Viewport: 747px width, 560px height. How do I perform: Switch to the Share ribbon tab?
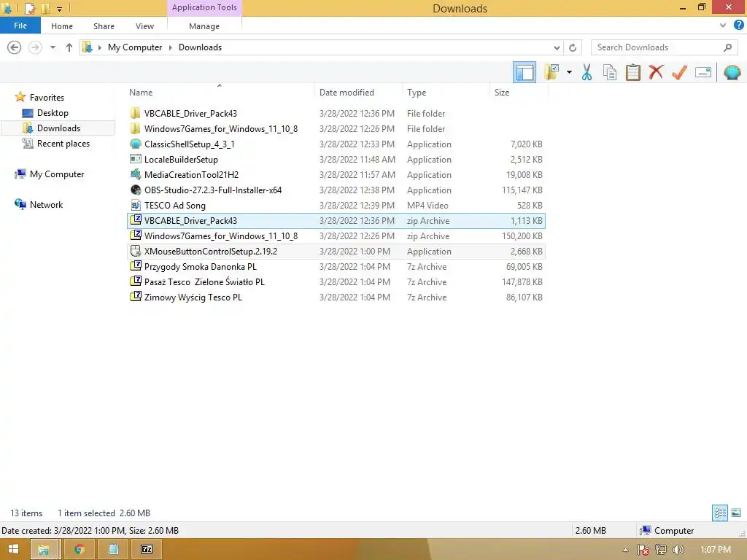(104, 26)
